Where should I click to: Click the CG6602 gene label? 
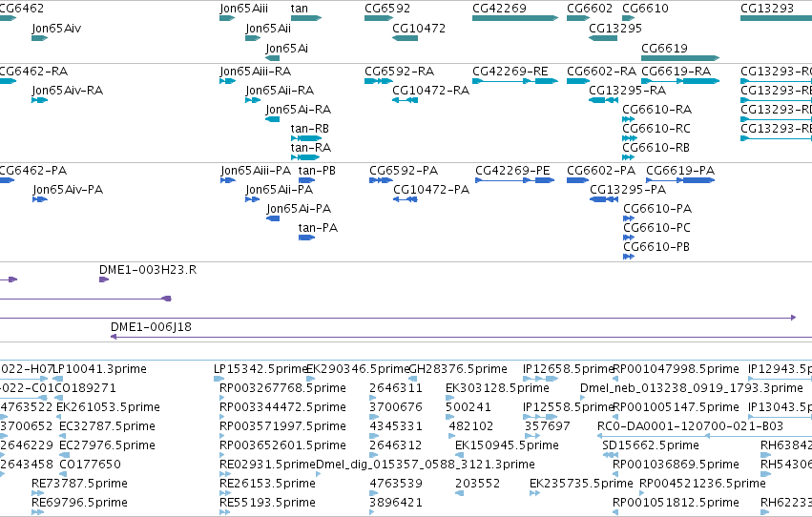pyautogui.click(x=590, y=9)
